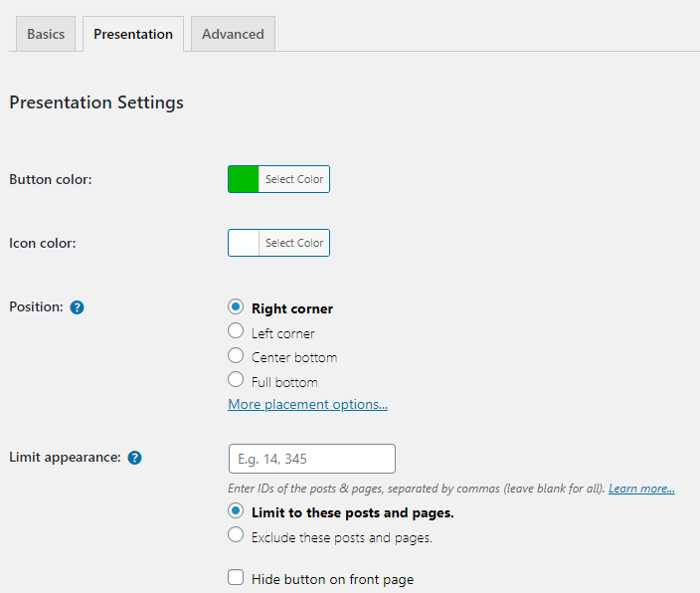The image size is (700, 593).
Task: Open the Limit appearance help icon
Action: pyautogui.click(x=134, y=458)
